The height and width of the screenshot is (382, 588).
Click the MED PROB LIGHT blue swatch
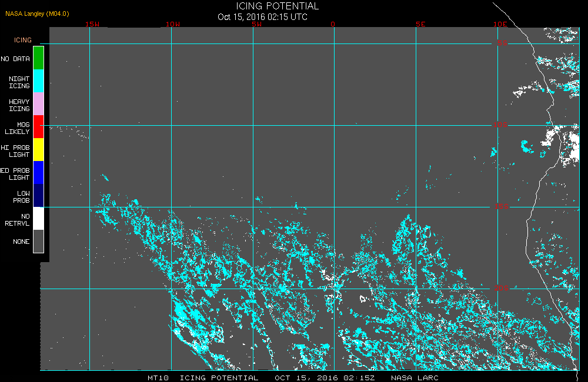pos(39,172)
